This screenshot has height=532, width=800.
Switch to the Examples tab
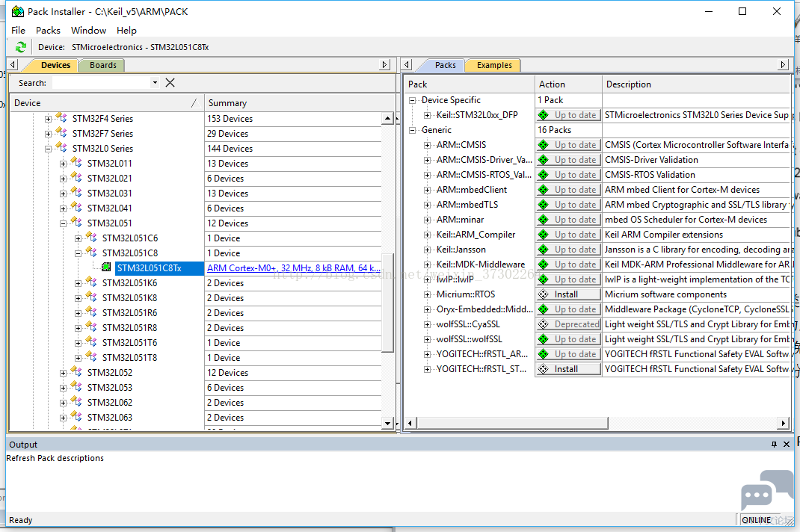[494, 65]
